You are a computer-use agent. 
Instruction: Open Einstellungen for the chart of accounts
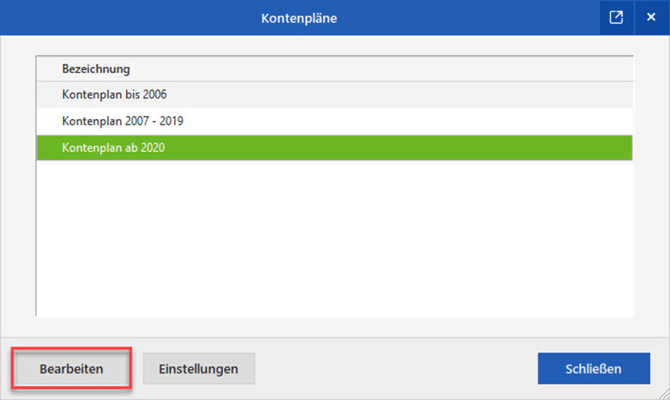[199, 369]
